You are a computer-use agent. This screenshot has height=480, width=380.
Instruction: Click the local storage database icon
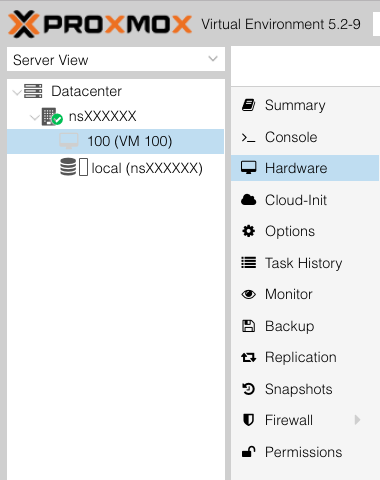click(x=68, y=167)
